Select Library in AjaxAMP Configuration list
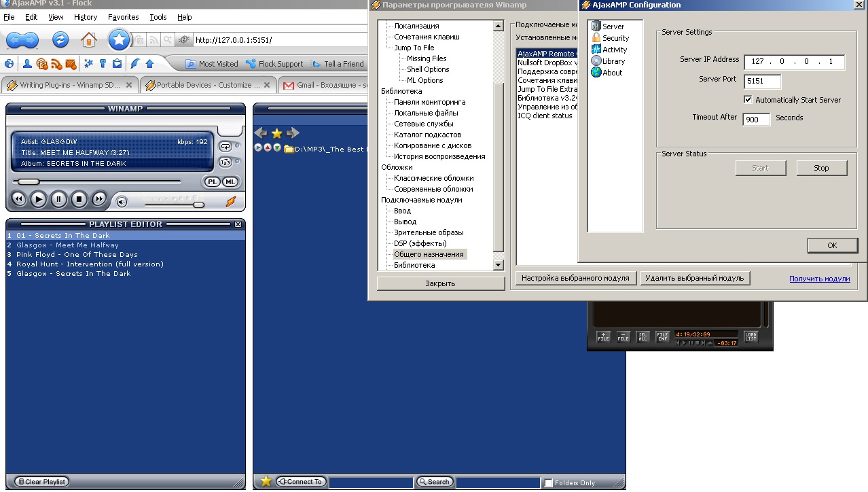Screen dimensions: 868x492 coord(608,61)
